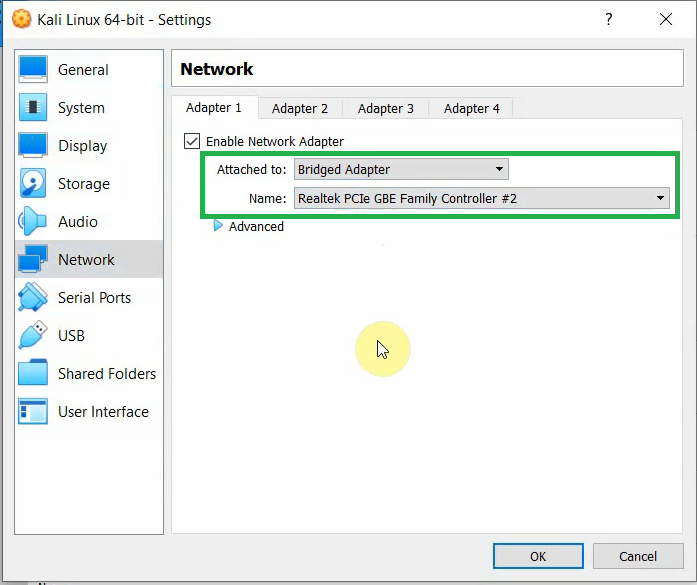Click the Network monitors icon
This screenshot has height=585, width=697.
32,259
